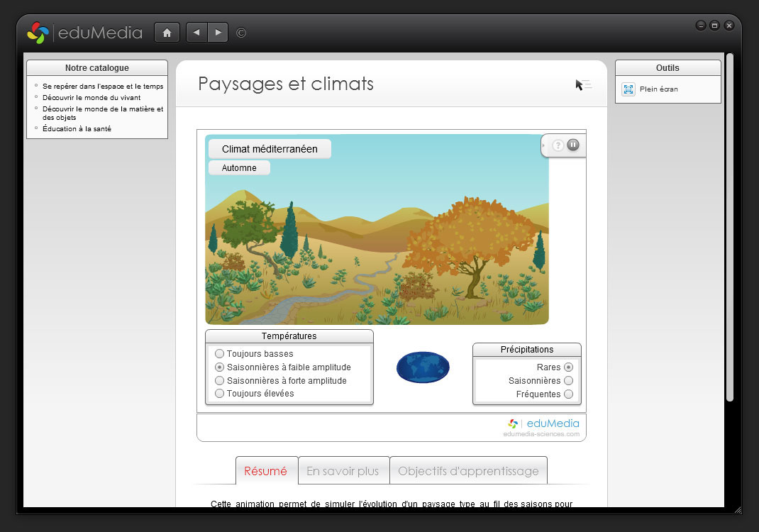Pause the animation
This screenshot has width=759, height=532.
[573, 145]
